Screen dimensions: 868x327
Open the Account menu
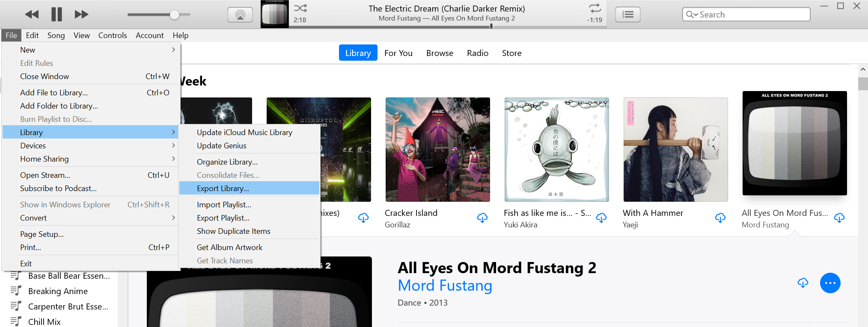point(150,35)
